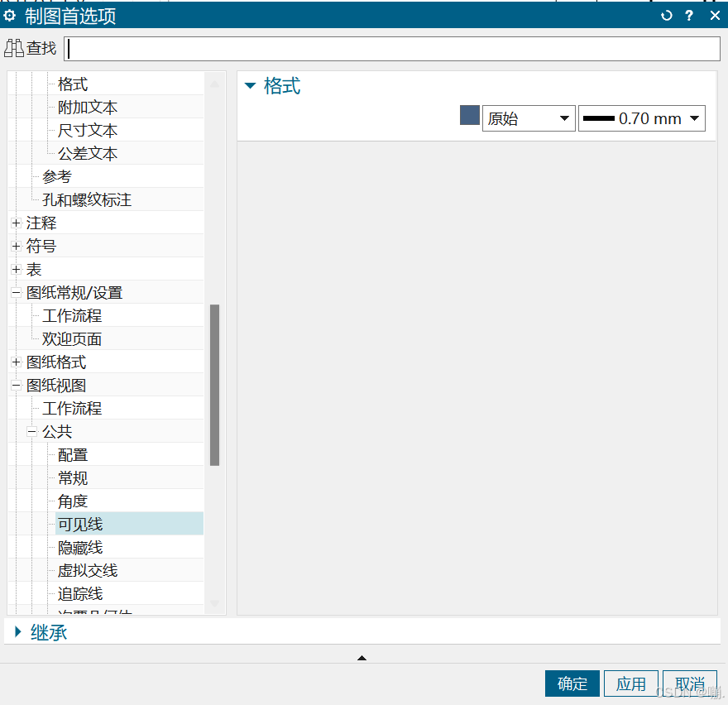Select 欢迎页面 tree item

(x=72, y=339)
